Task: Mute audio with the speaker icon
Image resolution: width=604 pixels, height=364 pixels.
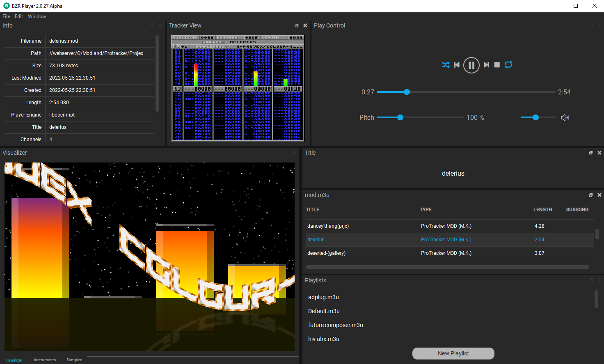Action: [565, 118]
